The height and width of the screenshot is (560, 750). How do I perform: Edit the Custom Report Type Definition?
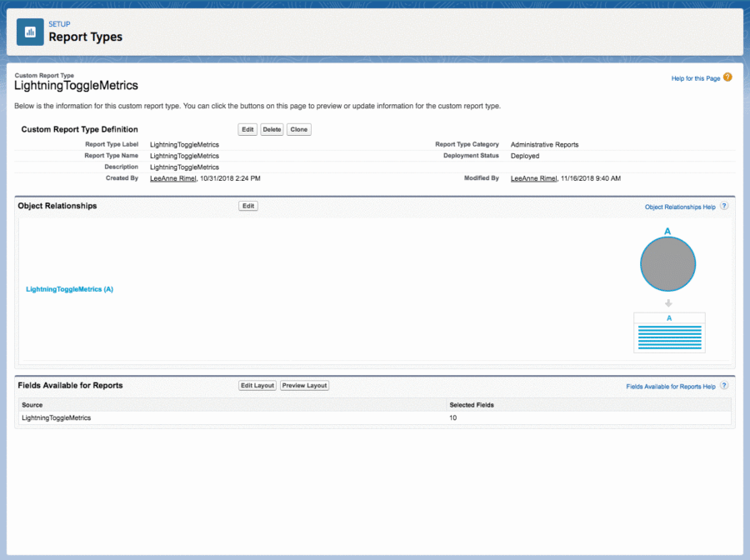pyautogui.click(x=247, y=130)
